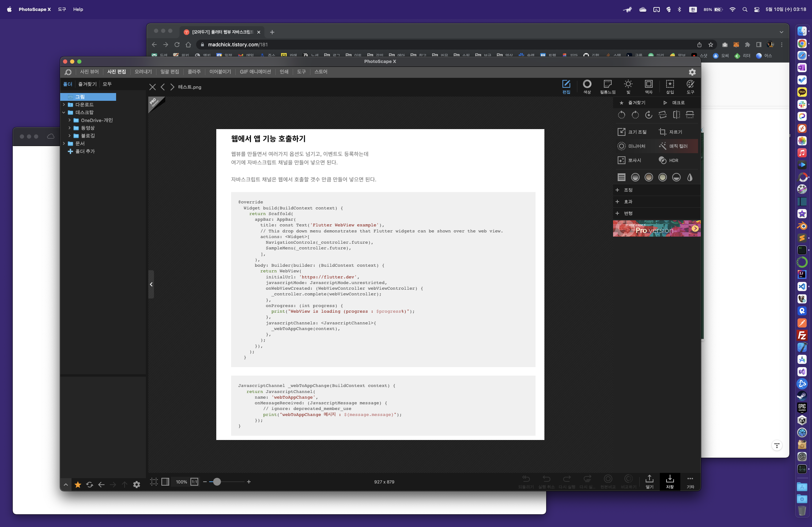Switch to 오려내기 tab
Viewport: 812px width, 527px height.
tap(143, 72)
